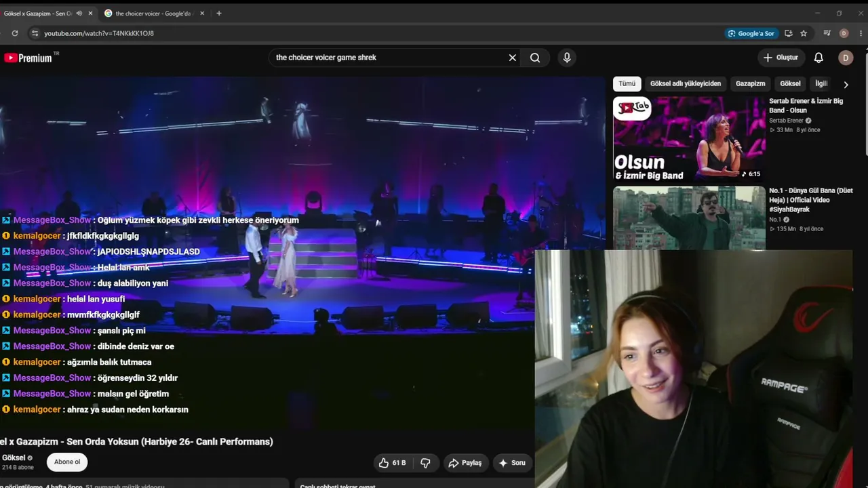The image size is (868, 488).
Task: Click MessageBox_Show 'dibinde deniz var oe' message
Action: tap(88, 346)
